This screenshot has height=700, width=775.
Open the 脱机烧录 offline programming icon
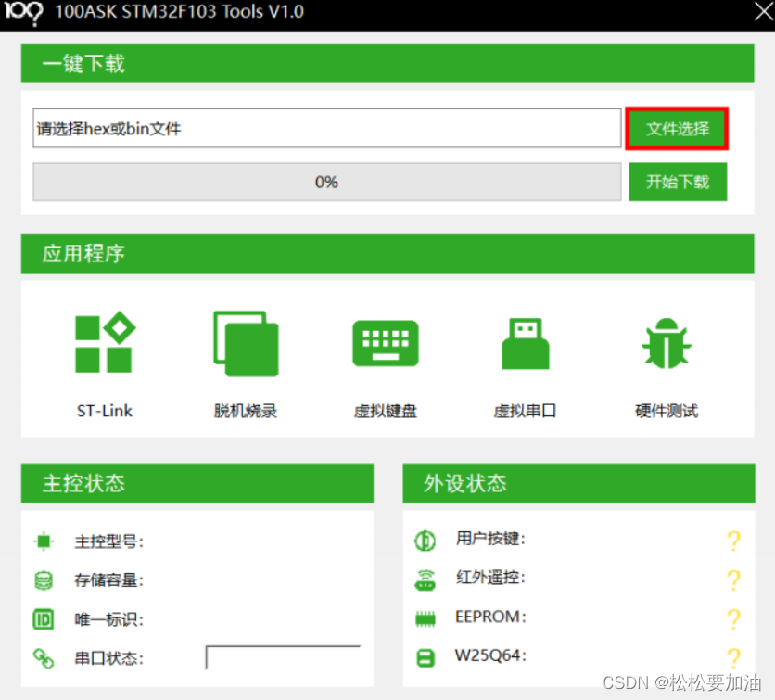point(246,343)
